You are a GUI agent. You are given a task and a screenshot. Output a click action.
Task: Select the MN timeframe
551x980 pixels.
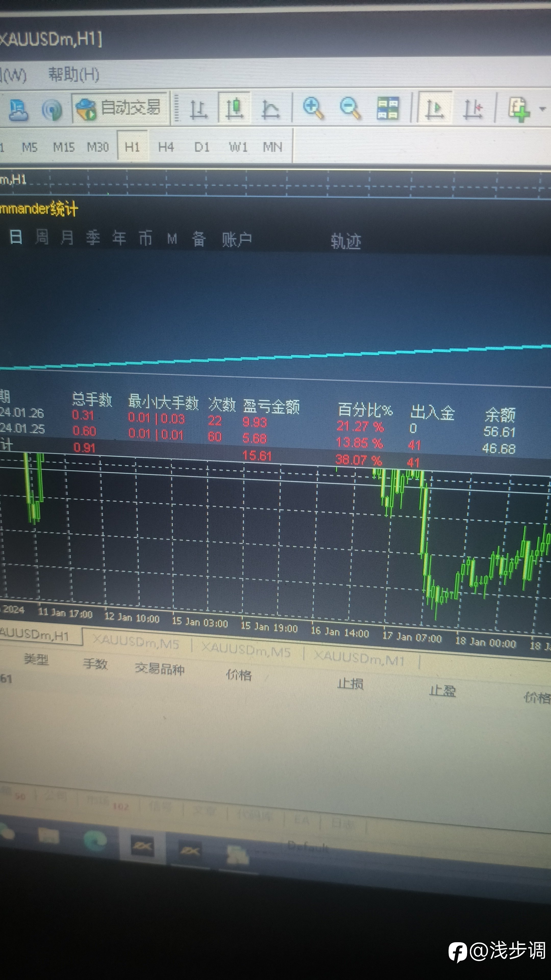273,147
